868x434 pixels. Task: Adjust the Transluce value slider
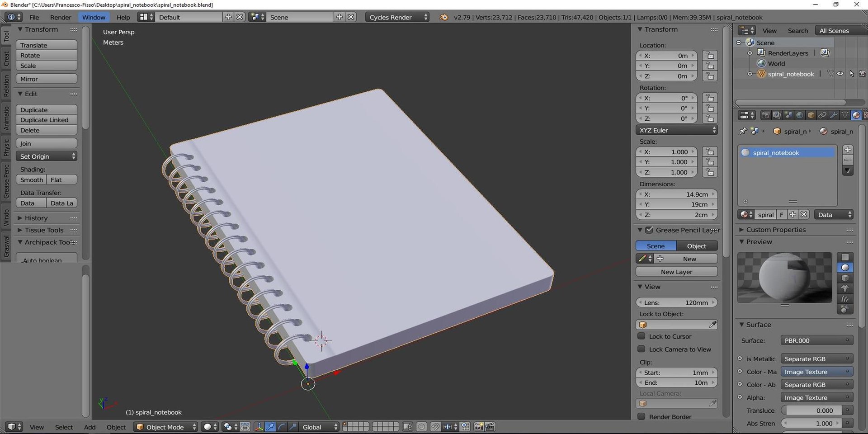point(811,410)
